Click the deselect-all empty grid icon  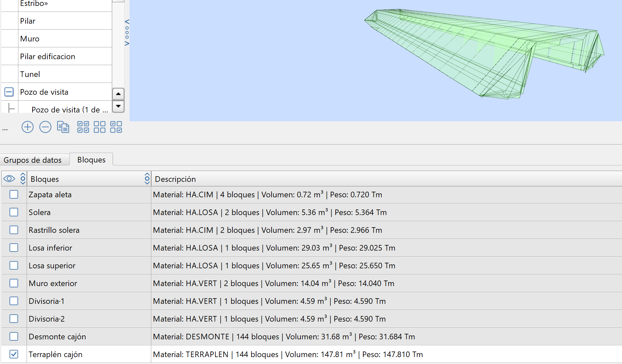click(100, 127)
